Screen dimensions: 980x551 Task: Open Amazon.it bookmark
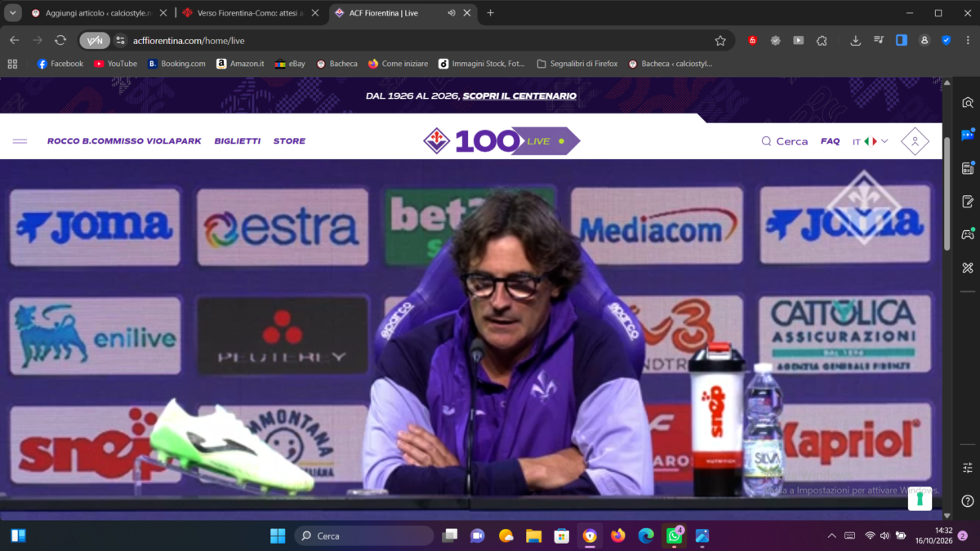point(240,64)
